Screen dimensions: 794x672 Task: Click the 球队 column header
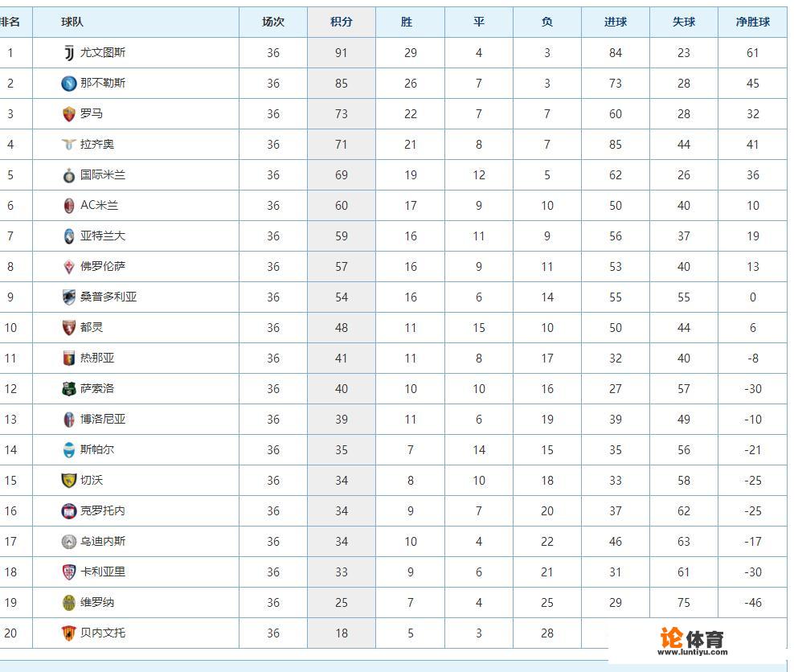click(x=72, y=23)
